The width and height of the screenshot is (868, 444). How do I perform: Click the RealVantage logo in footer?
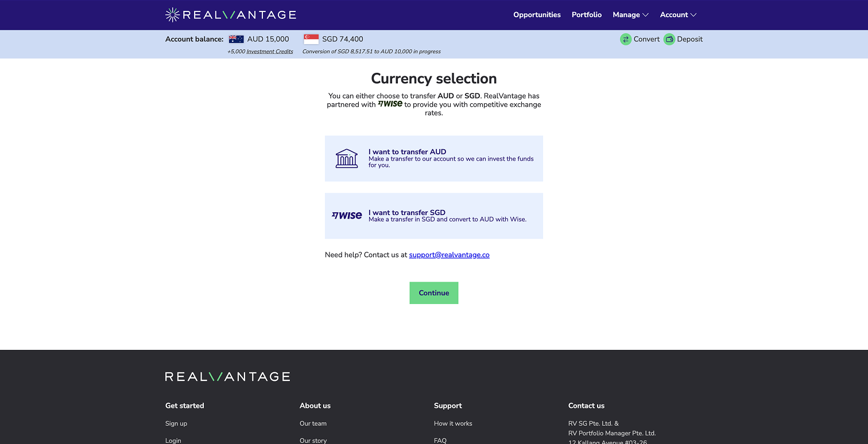pos(227,377)
